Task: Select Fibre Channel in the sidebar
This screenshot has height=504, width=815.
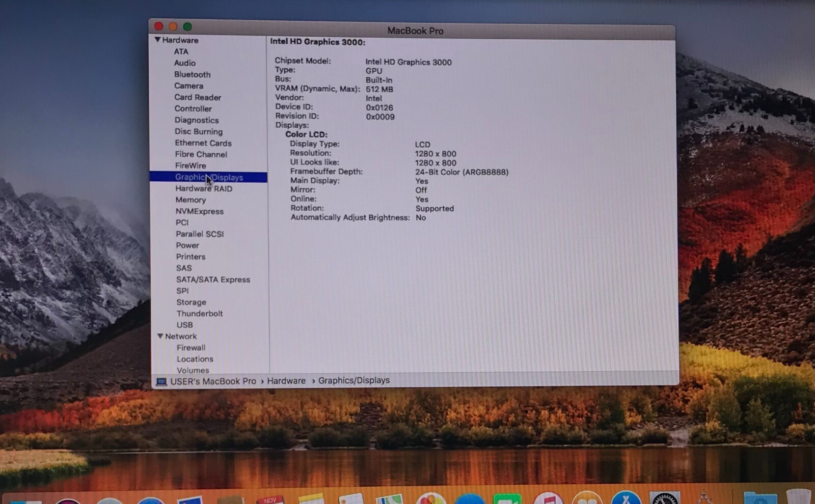Action: click(201, 154)
